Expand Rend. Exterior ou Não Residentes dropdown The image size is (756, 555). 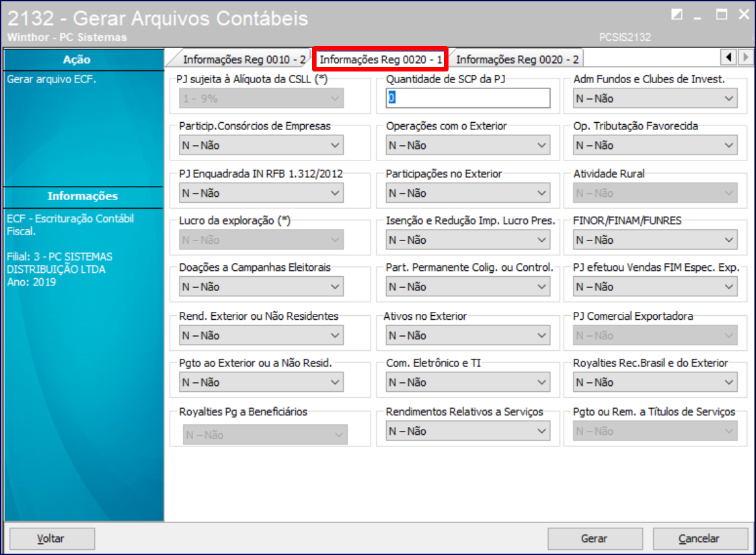(x=261, y=335)
